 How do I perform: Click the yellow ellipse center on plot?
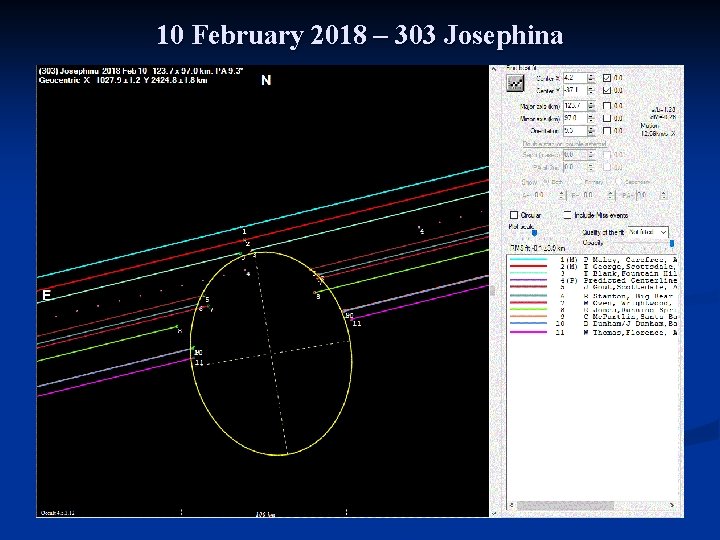point(269,353)
